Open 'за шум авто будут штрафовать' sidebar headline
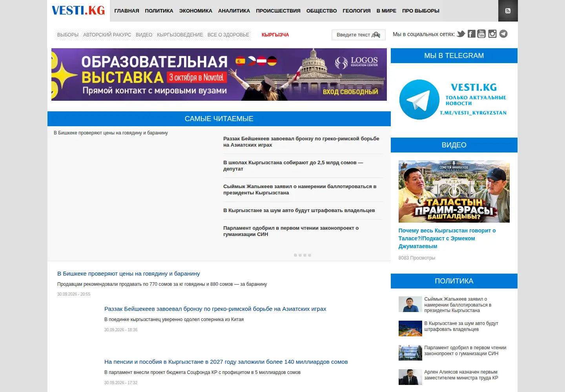 coord(461,326)
